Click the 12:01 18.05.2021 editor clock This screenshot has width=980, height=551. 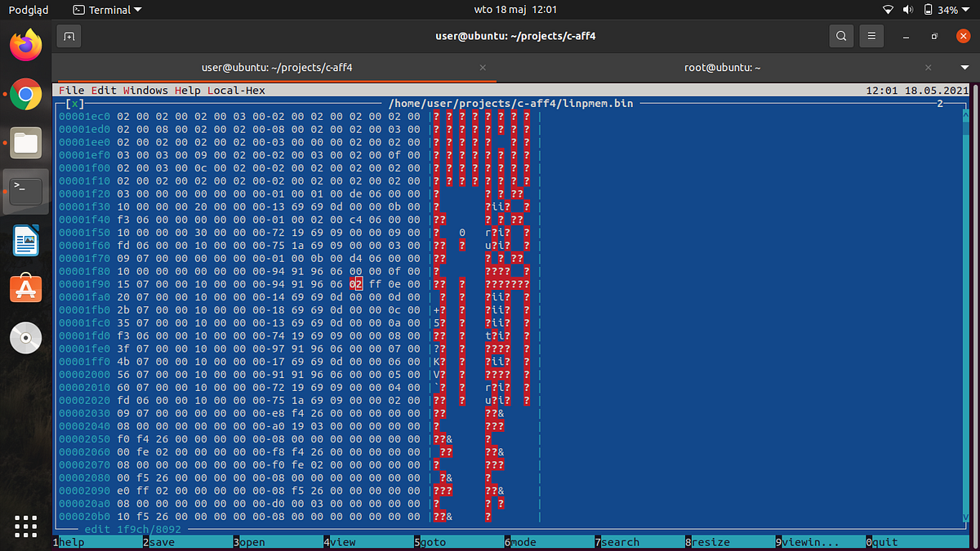click(x=917, y=91)
